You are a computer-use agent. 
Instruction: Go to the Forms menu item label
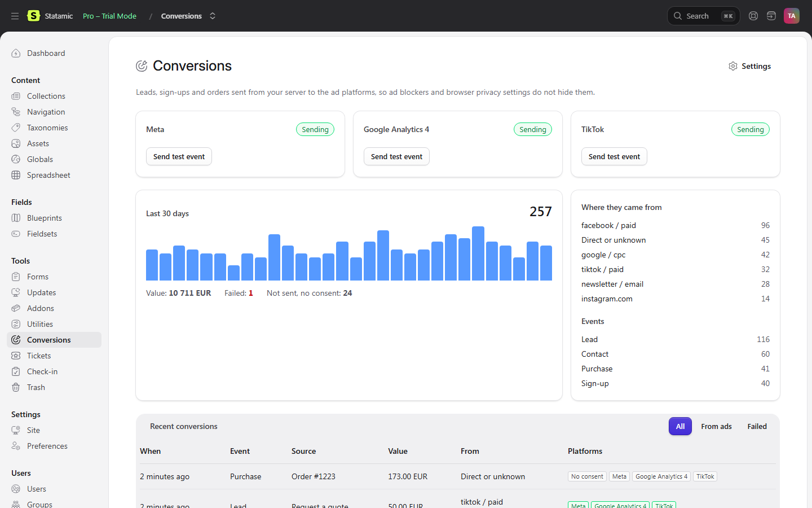point(38,277)
